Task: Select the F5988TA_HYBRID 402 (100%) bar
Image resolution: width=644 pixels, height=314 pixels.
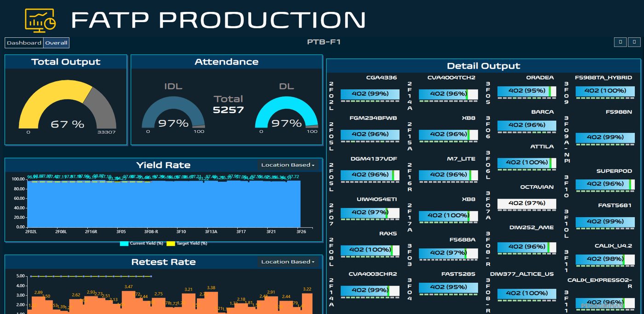Action: [x=605, y=91]
